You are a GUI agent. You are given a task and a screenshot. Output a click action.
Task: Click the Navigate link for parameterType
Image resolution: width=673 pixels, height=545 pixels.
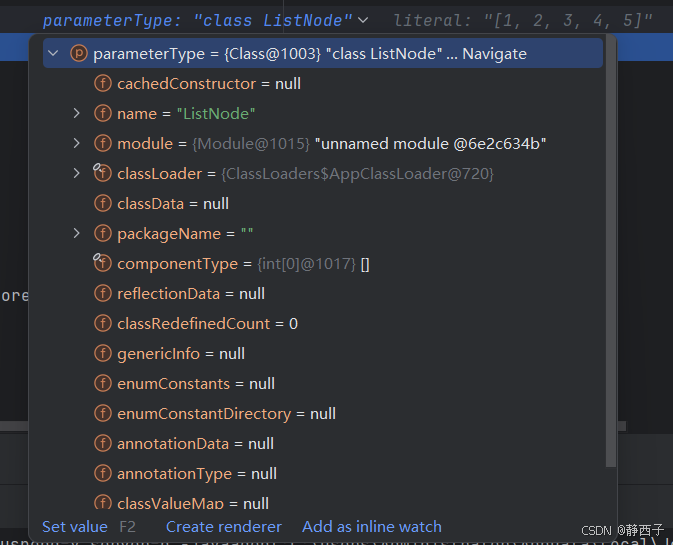494,54
